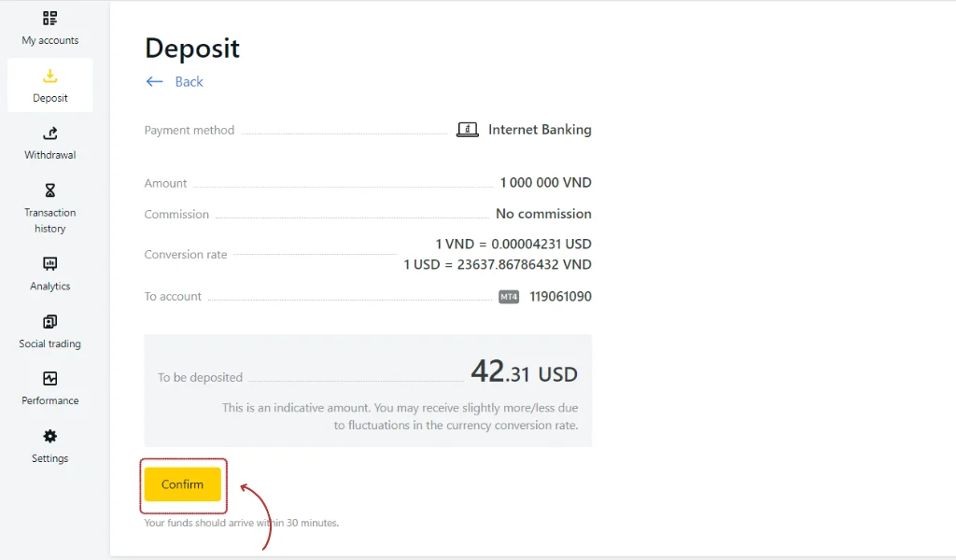Click the 42.31 USD deposited amount
The height and width of the screenshot is (560, 956).
click(523, 371)
